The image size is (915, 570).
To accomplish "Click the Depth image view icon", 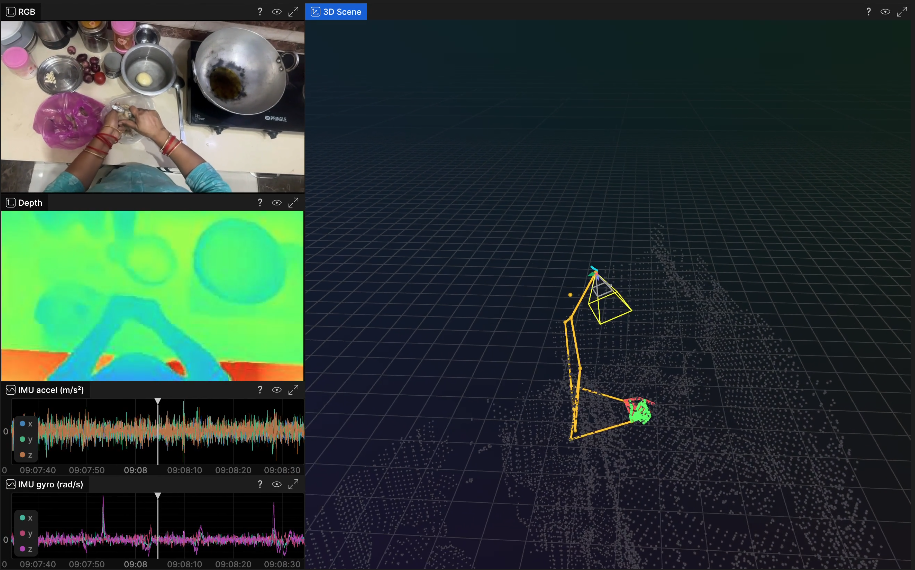I will pyautogui.click(x=11, y=202).
